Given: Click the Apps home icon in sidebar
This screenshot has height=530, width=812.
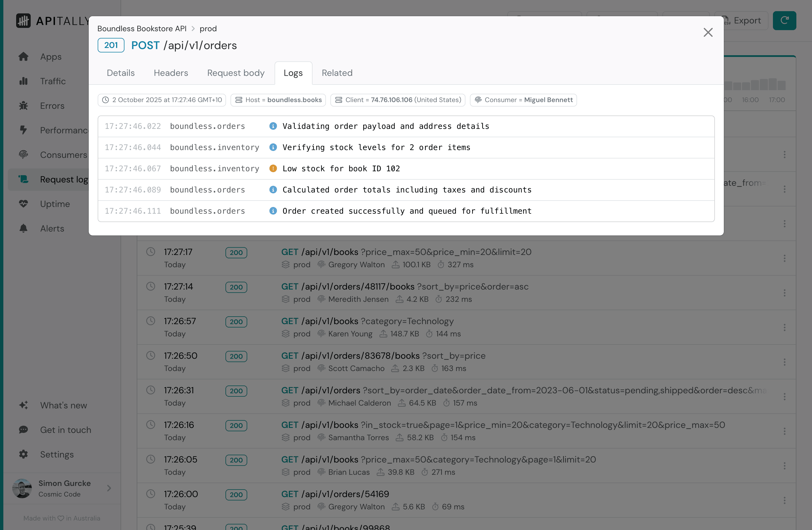Looking at the screenshot, I should pyautogui.click(x=23, y=57).
